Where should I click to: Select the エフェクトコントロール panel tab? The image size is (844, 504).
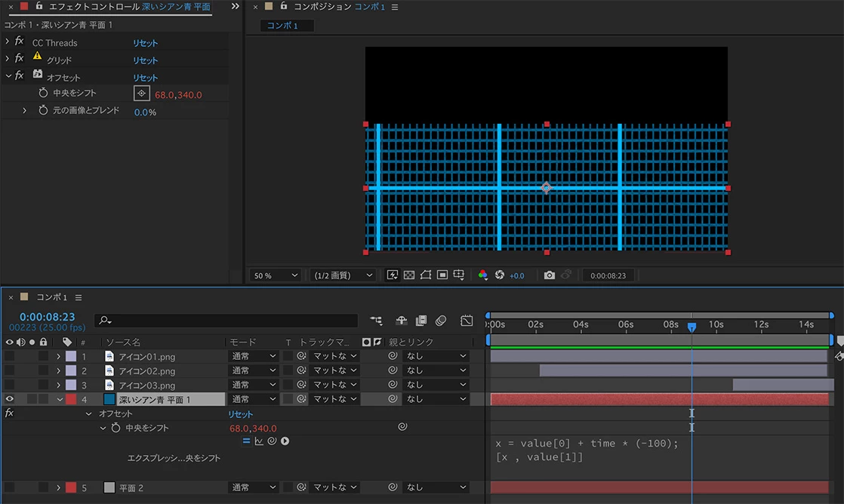tap(129, 7)
